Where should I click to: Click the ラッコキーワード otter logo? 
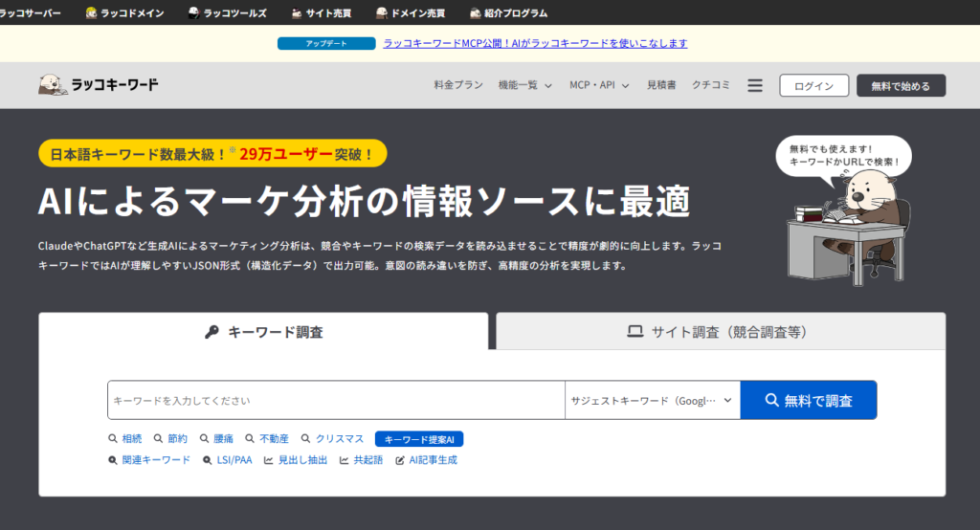(x=99, y=85)
